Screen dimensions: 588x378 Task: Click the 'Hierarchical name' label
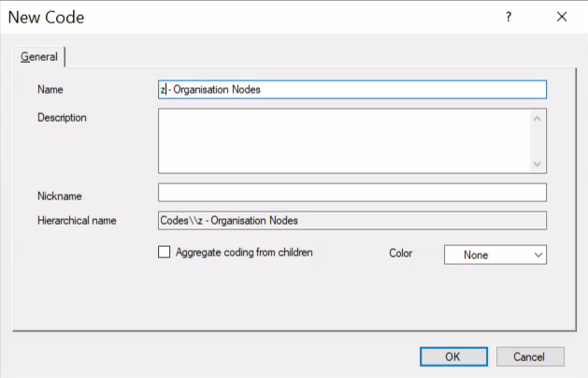tap(77, 221)
